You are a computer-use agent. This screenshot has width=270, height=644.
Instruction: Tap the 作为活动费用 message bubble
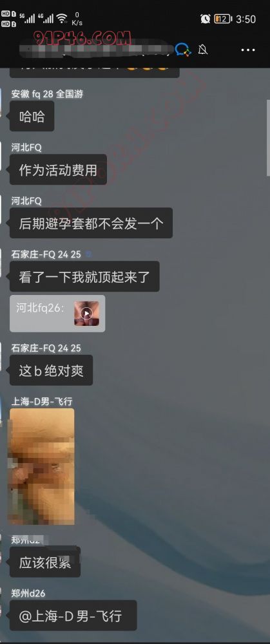(x=58, y=169)
